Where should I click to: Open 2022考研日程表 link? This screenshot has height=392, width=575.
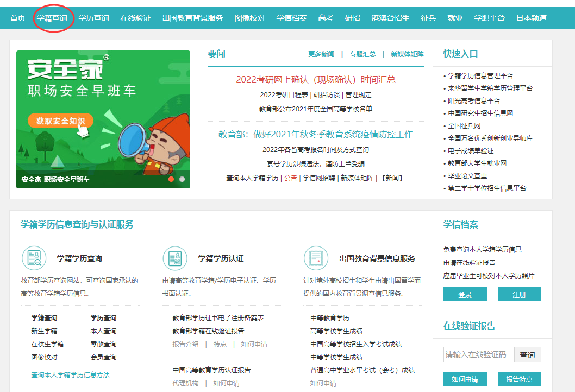(284, 95)
